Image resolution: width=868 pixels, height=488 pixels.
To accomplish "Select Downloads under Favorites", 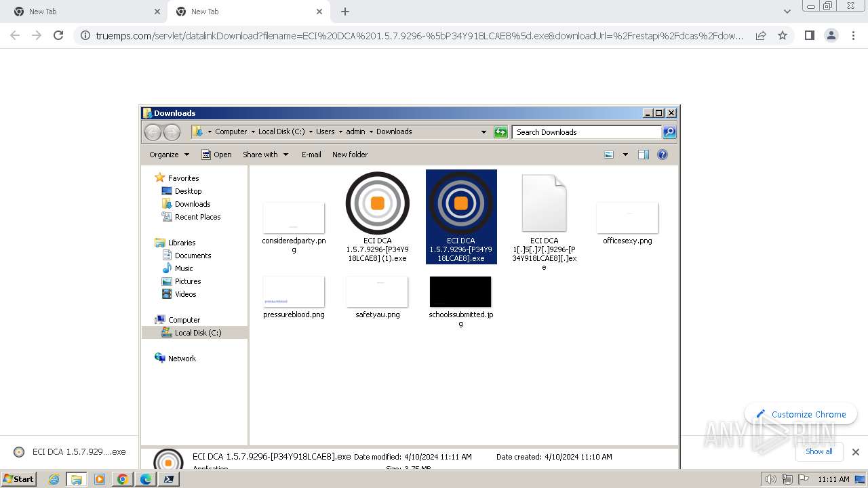I will pos(186,204).
